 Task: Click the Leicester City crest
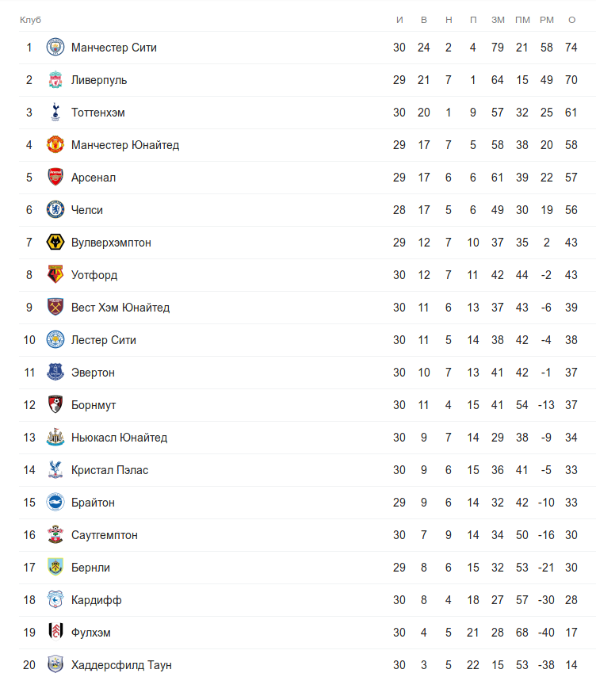pos(55,340)
